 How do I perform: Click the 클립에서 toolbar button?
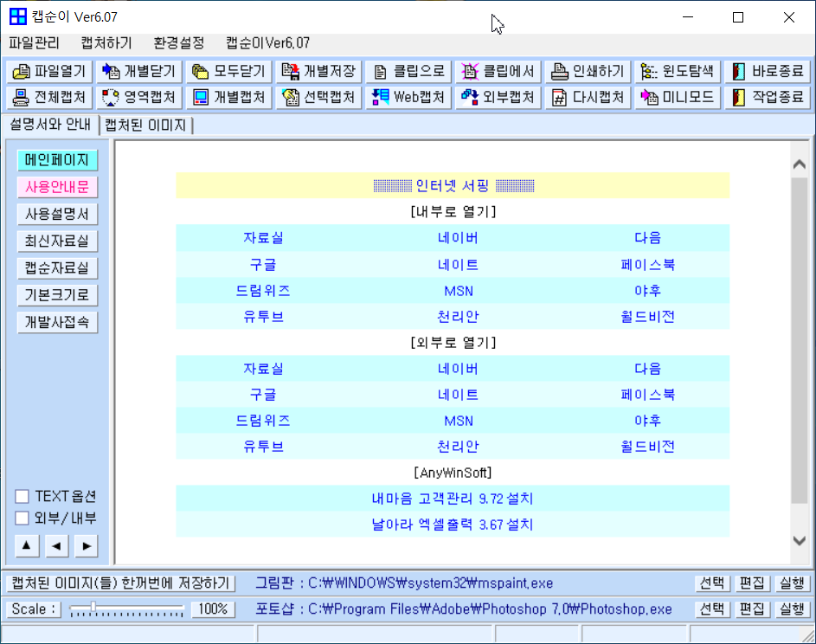(x=498, y=71)
